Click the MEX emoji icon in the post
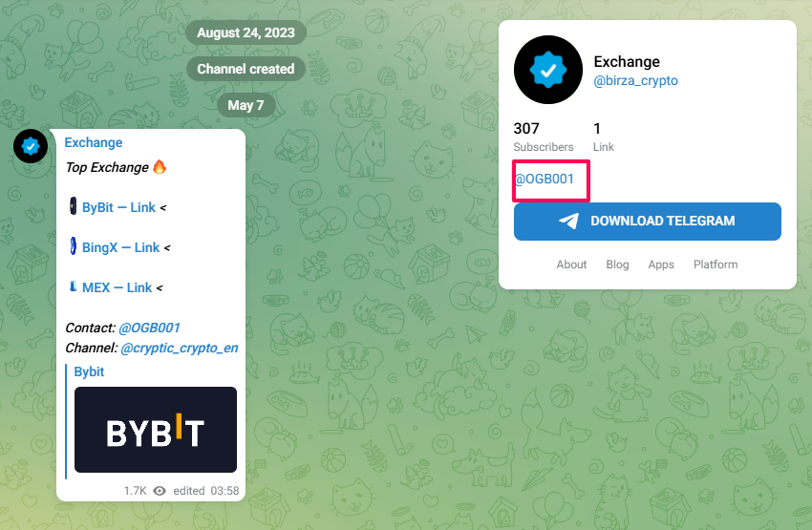 coord(73,286)
